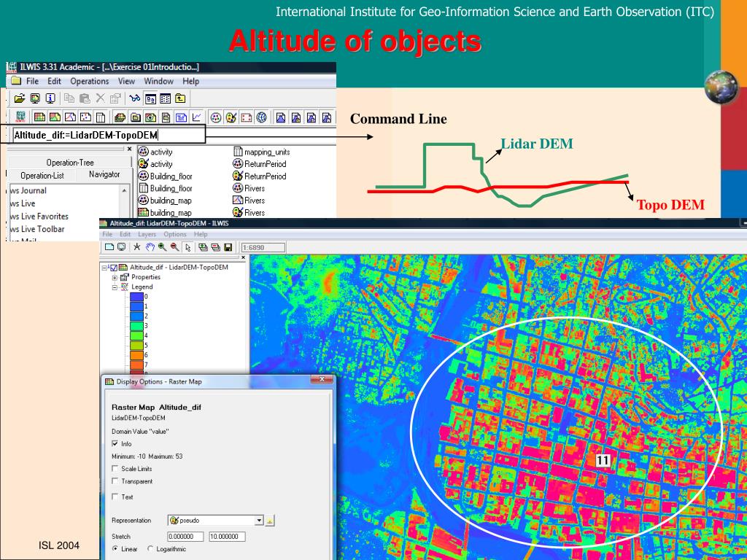The height and width of the screenshot is (560, 747).
Task: Switch to the Operation-Tree tab
Action: coord(70,163)
